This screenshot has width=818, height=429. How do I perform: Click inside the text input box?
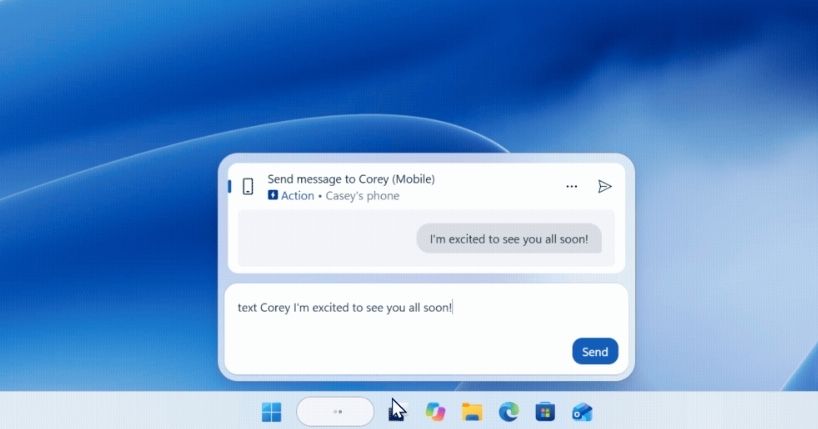(426, 329)
